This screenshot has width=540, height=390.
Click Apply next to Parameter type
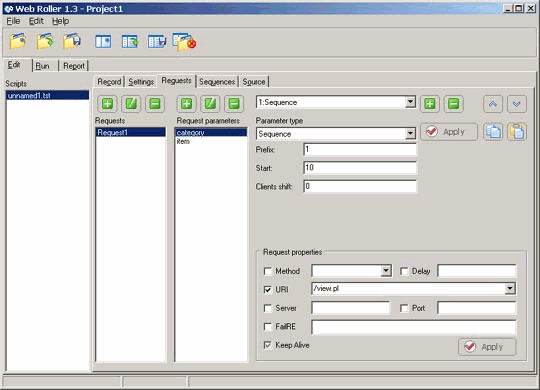pos(449,132)
